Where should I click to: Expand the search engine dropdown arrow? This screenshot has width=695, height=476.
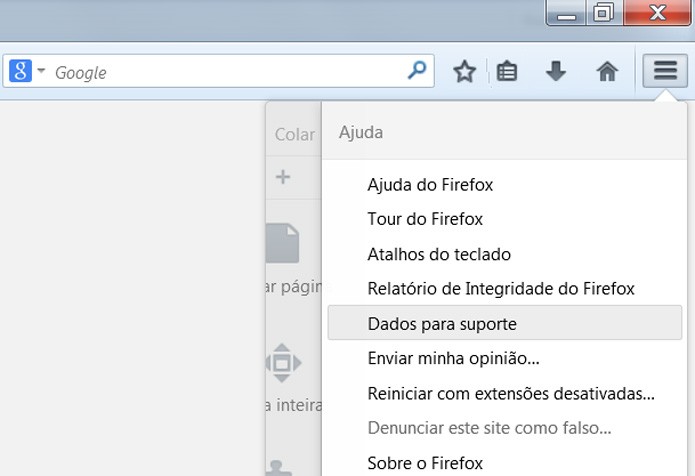coord(41,70)
